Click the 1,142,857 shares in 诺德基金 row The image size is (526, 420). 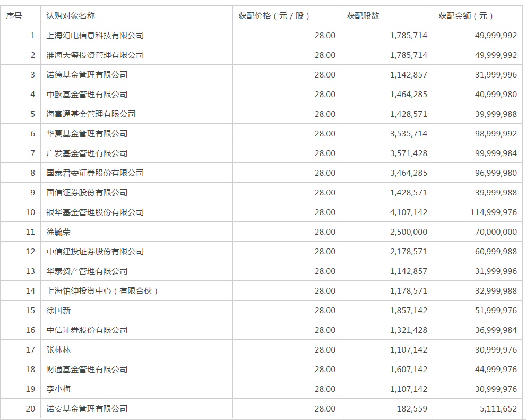[409, 74]
